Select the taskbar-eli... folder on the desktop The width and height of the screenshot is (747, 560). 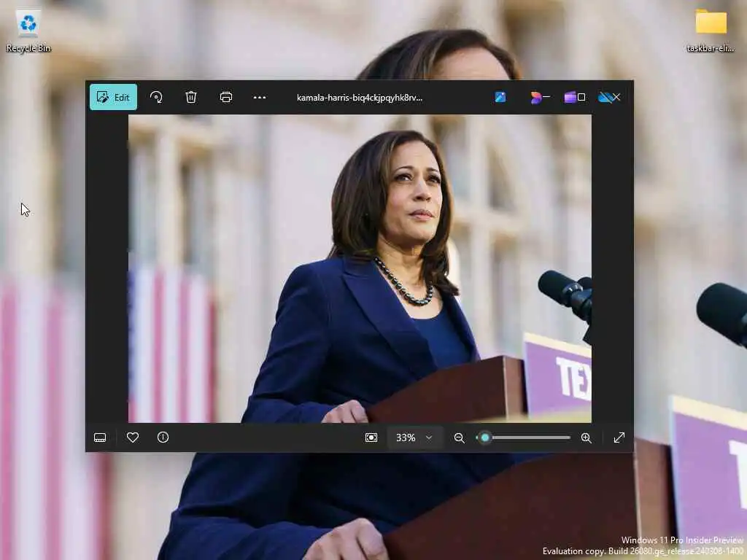pos(711,31)
